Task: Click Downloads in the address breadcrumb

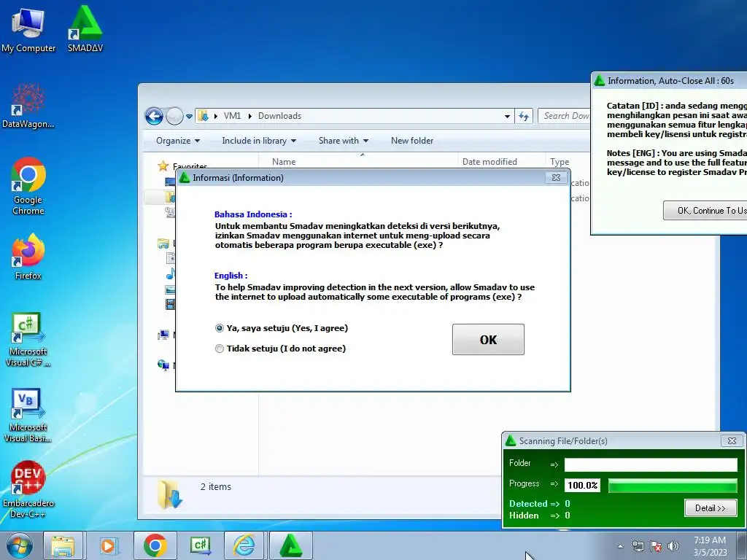Action: [279, 116]
